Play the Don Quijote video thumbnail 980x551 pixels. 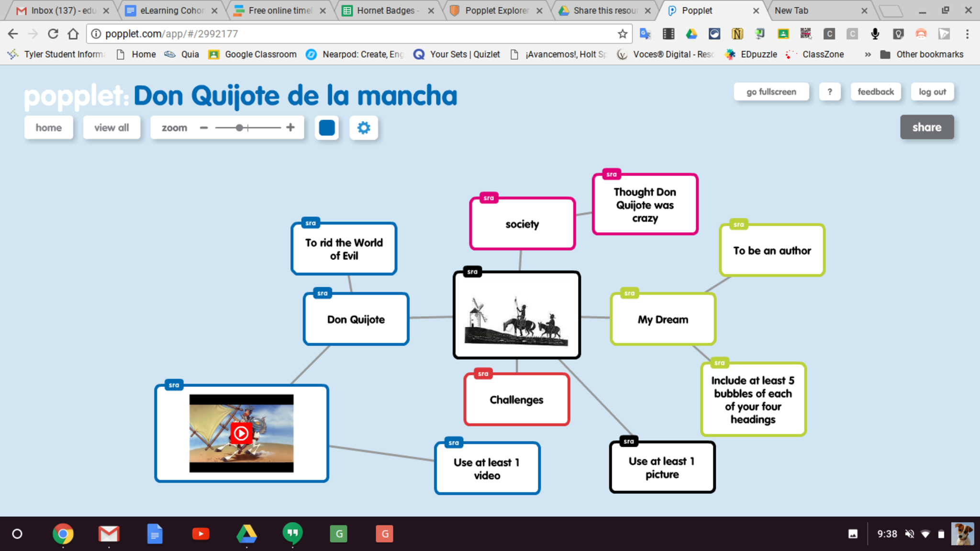tap(241, 433)
